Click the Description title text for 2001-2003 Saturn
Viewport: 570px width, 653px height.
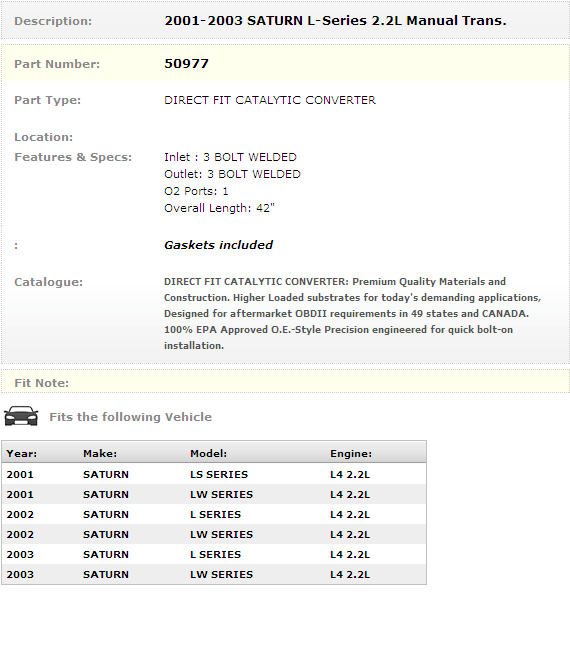(335, 20)
